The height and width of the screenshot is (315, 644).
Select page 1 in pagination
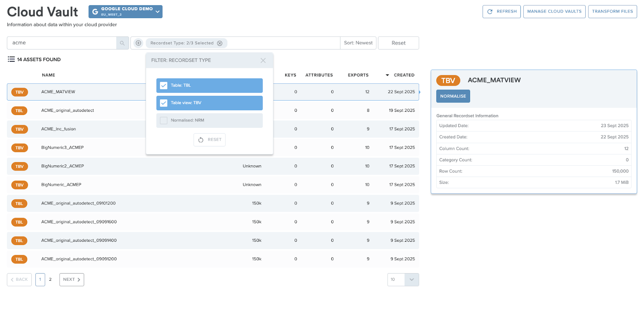pos(40,280)
